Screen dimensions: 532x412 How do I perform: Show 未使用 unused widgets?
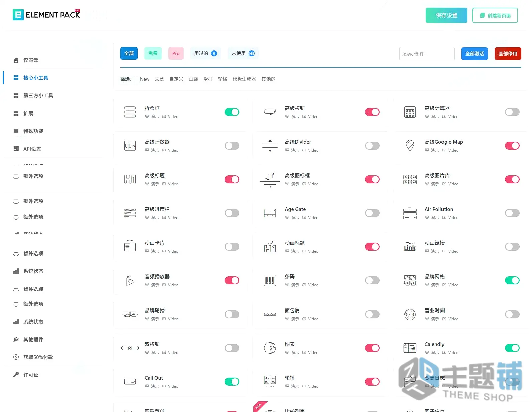243,53
